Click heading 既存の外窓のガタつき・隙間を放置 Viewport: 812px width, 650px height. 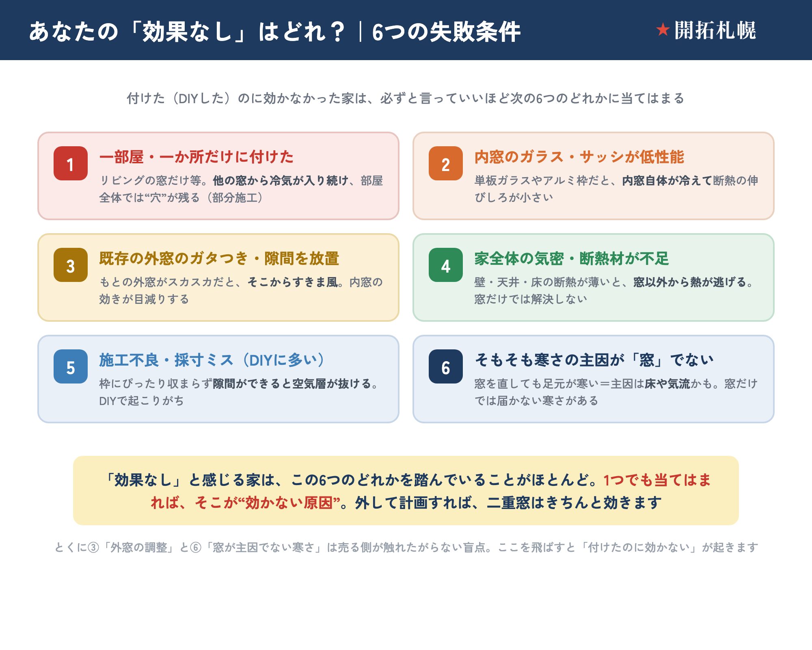219,258
